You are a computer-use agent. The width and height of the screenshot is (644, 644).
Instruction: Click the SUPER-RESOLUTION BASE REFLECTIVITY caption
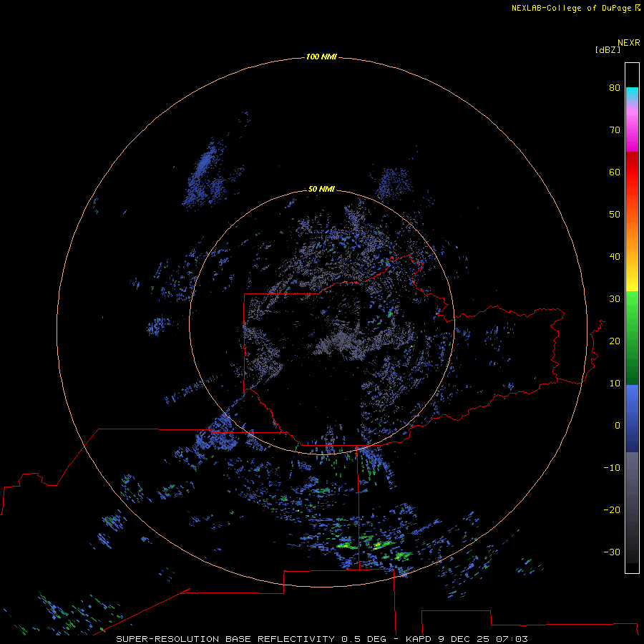tap(225, 639)
